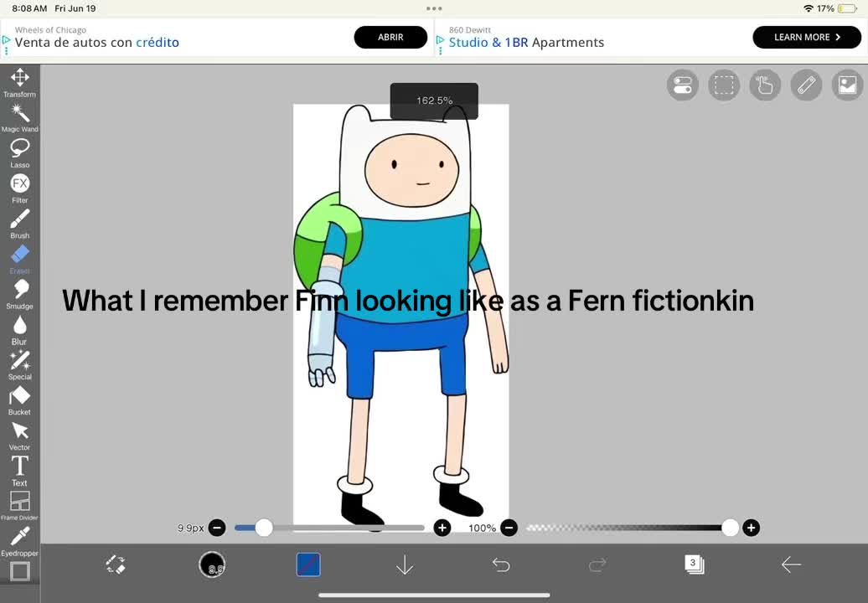Select the Eyedropper tool
This screenshot has height=603, width=868.
tap(20, 541)
